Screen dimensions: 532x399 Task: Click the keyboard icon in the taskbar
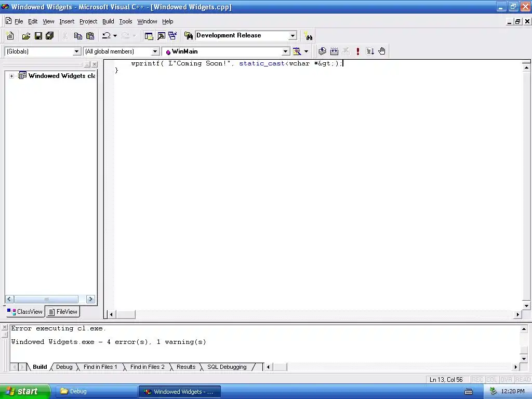pos(469,392)
